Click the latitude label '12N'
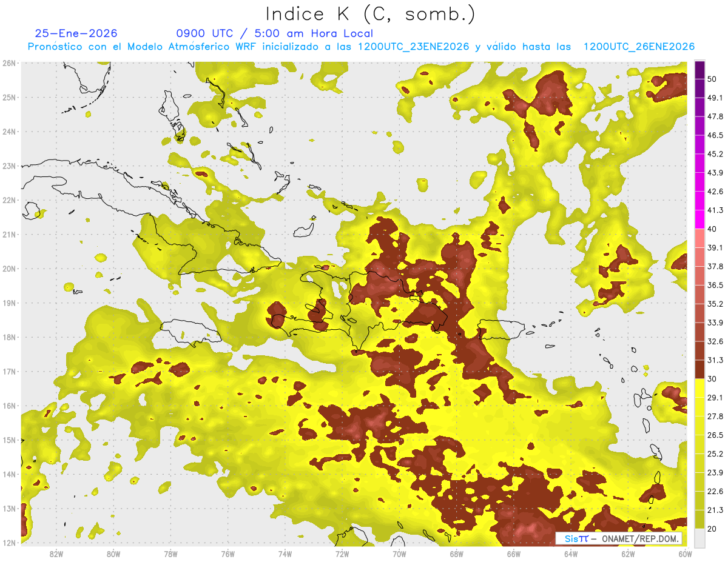The height and width of the screenshot is (562, 728). pos(9,543)
